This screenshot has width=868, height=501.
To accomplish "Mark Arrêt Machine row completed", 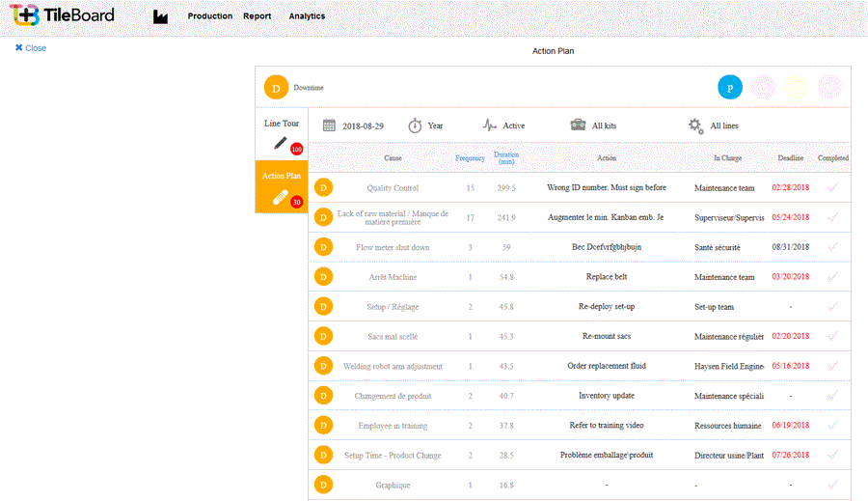I will coord(832,276).
